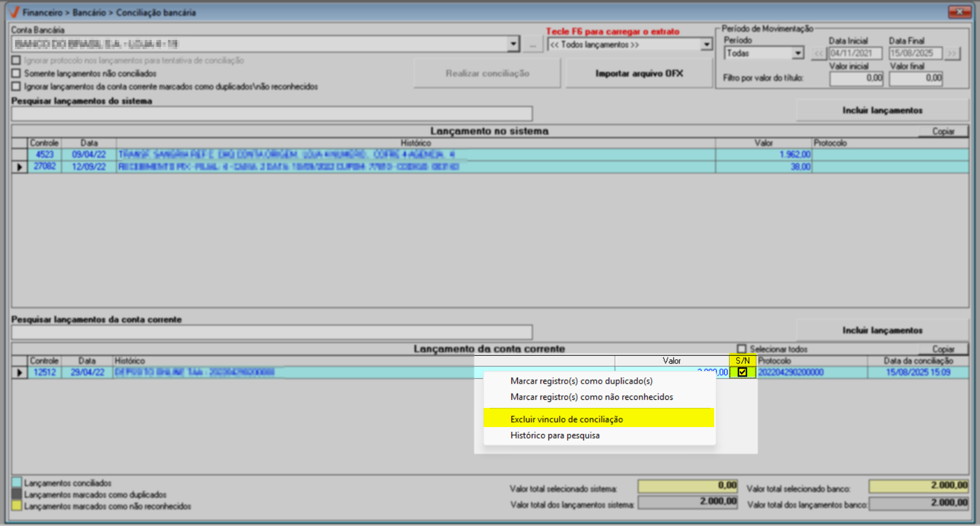Click the Data Inicial date field
Viewport: 980px width, 526px height.
pos(855,53)
